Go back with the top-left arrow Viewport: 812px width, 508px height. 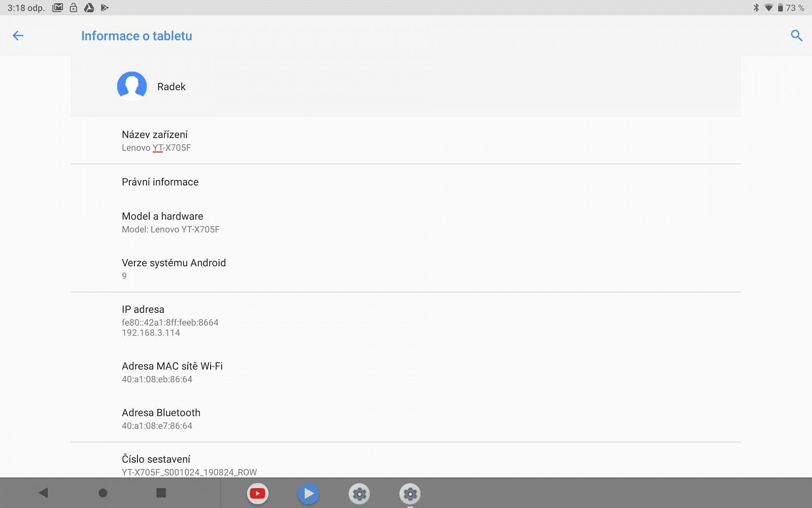(x=18, y=36)
